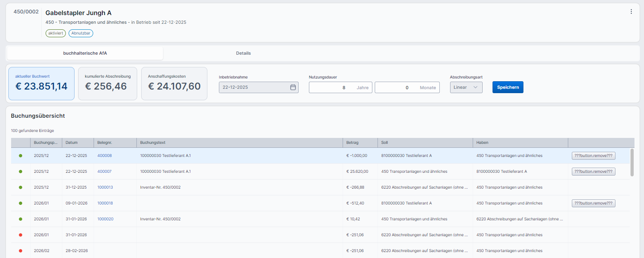Click the booking table vertical scrollbar
This screenshot has width=644, height=258.
632,162
